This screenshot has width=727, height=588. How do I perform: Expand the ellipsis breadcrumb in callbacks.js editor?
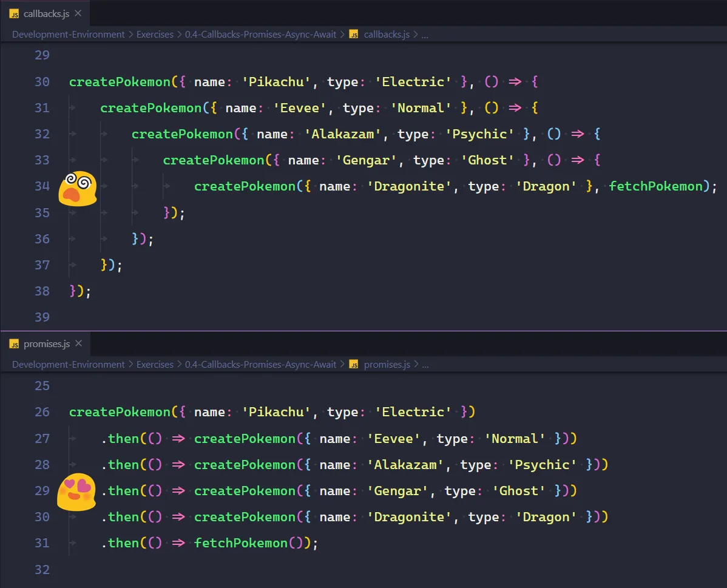point(425,35)
